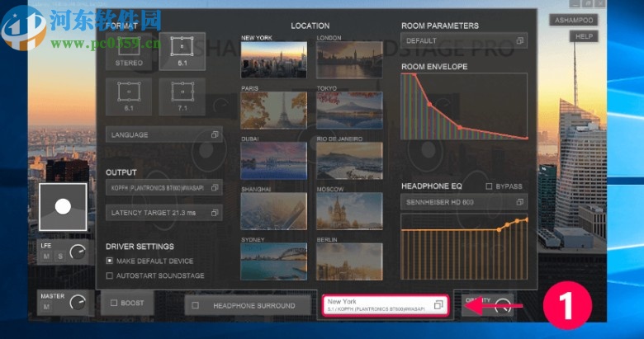Solo the LFE channel with S
This screenshot has width=644, height=339.
(x=60, y=257)
